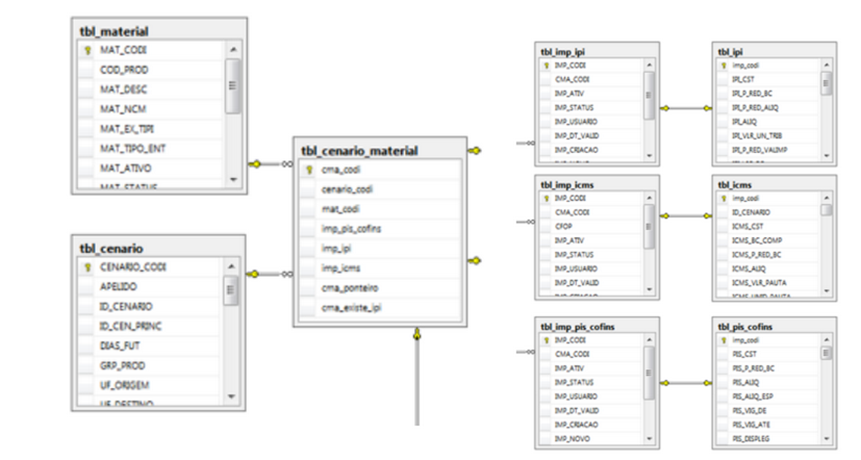This screenshot has height=460, width=861.
Task: Click tbl_icms scroll down arrow
Action: 826,291
